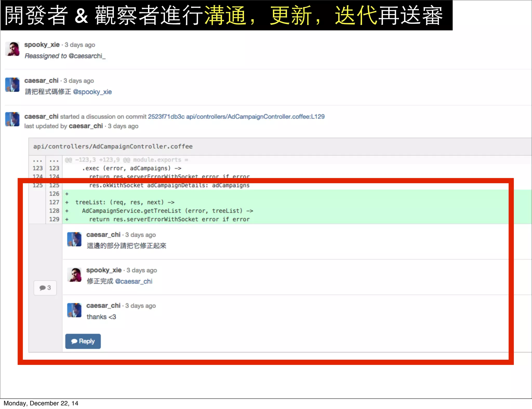
Task: Open @caesar_chi mention in 修正完成 reply
Action: [x=134, y=281]
